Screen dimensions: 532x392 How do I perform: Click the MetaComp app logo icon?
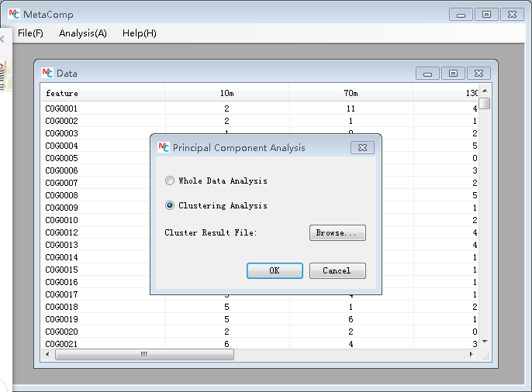coord(13,15)
